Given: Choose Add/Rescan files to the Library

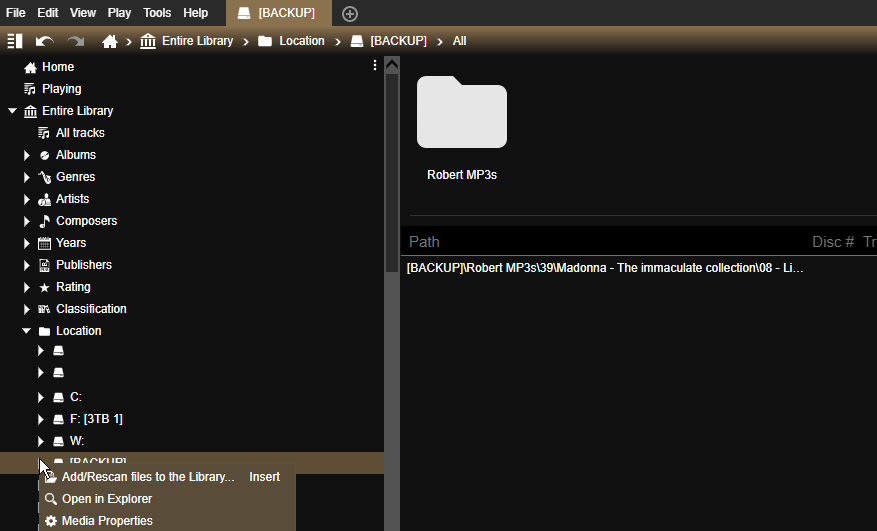Looking at the screenshot, I should tap(147, 477).
